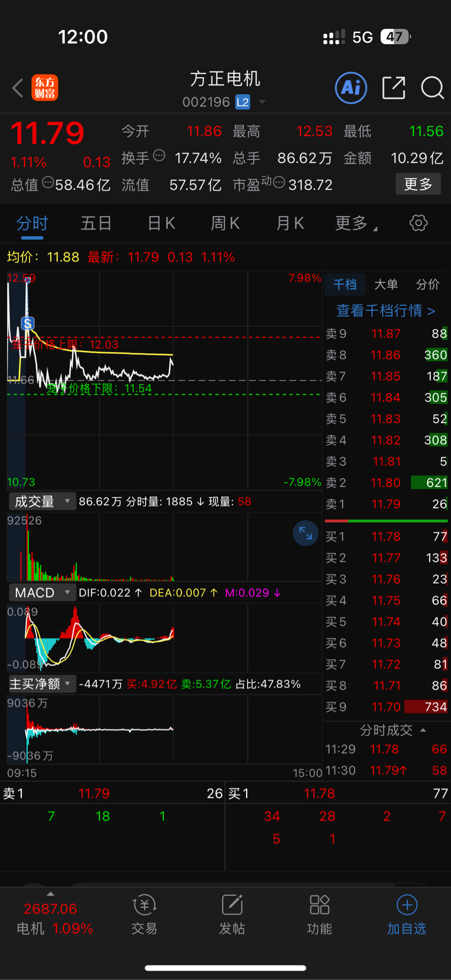
Task: Tap 买5 row at 11.74
Action: [386, 621]
